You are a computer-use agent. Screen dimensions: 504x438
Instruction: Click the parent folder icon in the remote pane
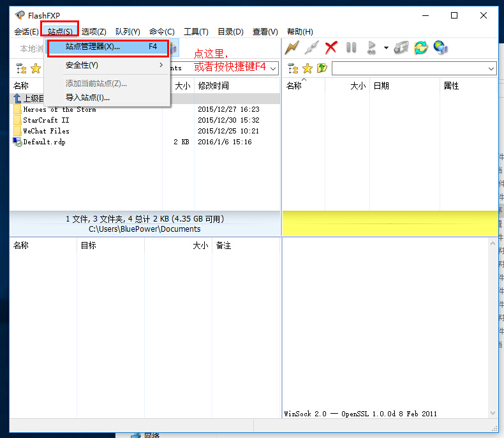[x=322, y=68]
